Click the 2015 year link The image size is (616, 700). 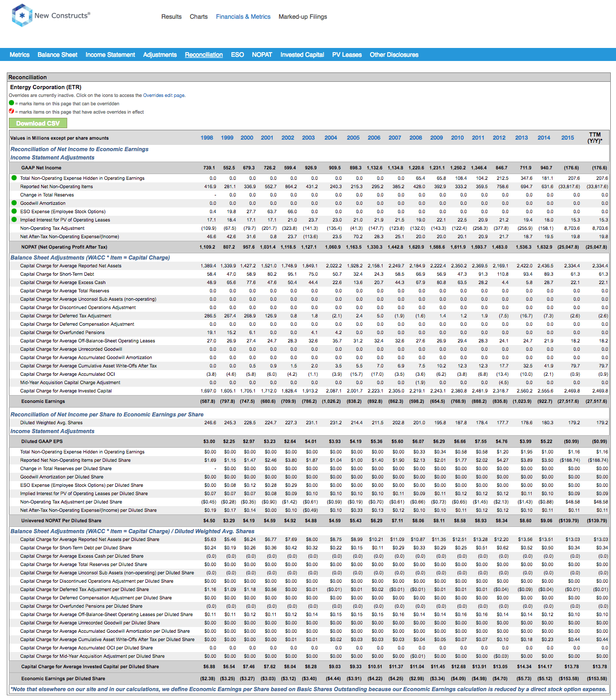[568, 138]
